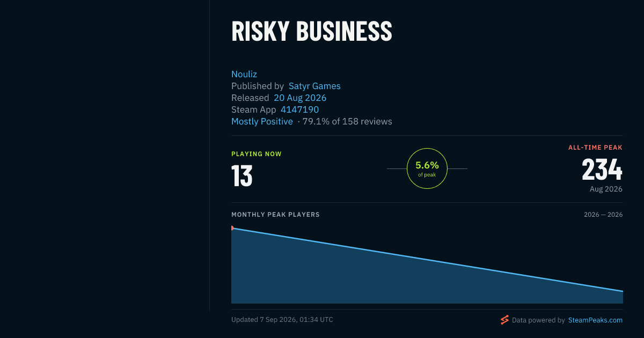This screenshot has height=338, width=644.
Task: Open the Satyr Games publisher link
Action: point(314,86)
